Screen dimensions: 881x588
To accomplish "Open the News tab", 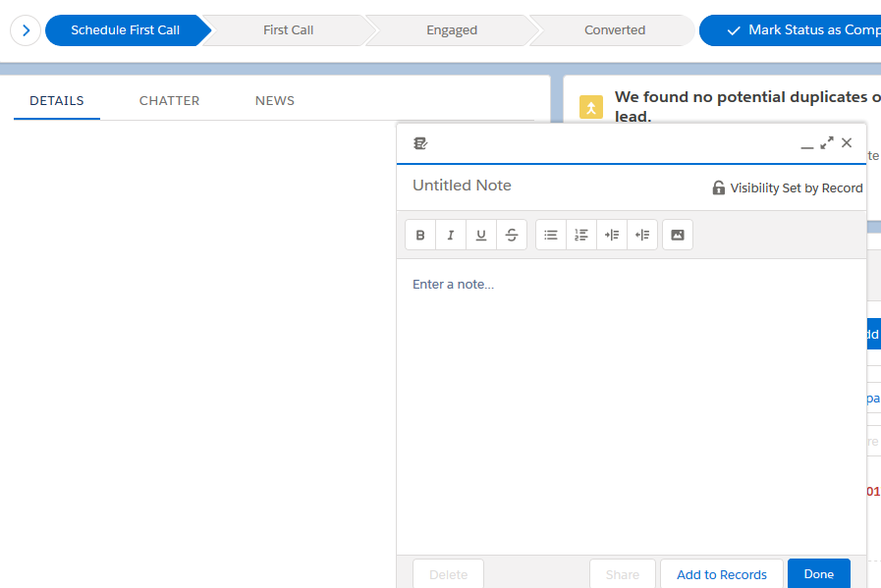I will [x=275, y=101].
